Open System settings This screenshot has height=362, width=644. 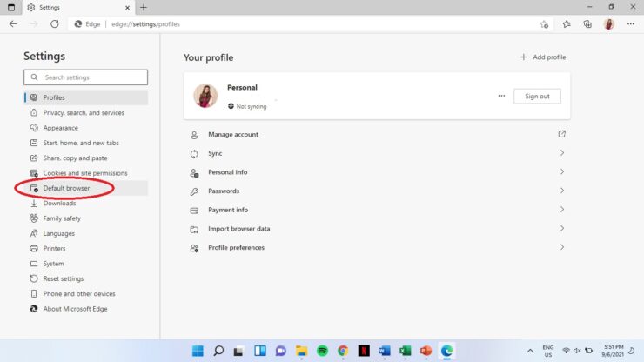[x=86, y=264]
